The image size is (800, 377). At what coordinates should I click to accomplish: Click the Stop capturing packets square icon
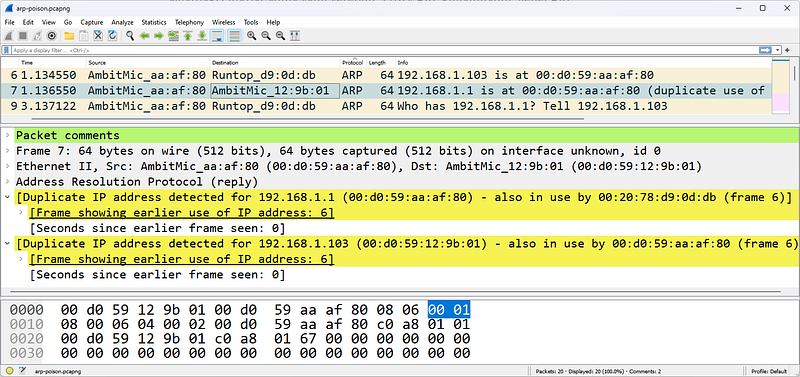coord(23,36)
